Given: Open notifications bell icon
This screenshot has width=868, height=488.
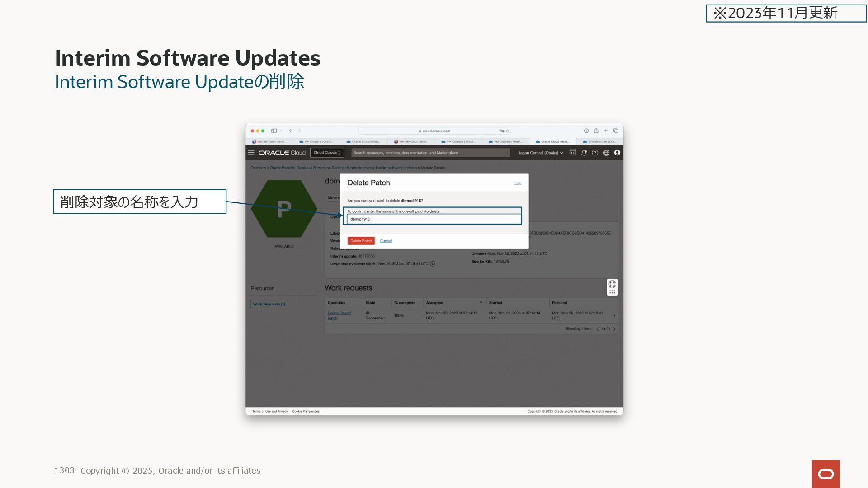Looking at the screenshot, I should (x=584, y=153).
